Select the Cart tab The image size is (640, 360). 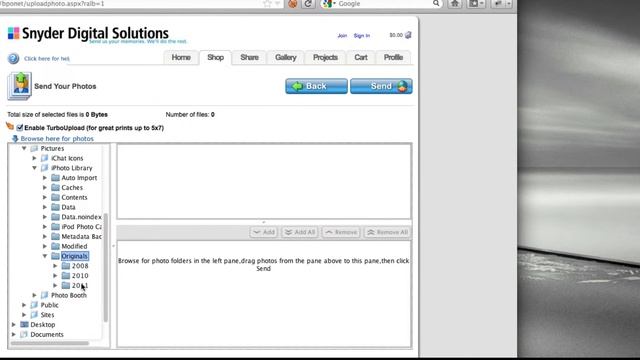pos(360,58)
